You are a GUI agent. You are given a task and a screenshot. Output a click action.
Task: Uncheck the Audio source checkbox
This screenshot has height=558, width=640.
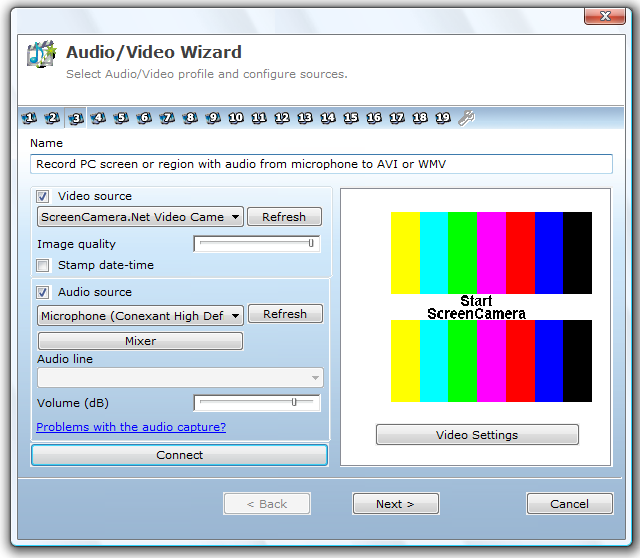coord(43,293)
